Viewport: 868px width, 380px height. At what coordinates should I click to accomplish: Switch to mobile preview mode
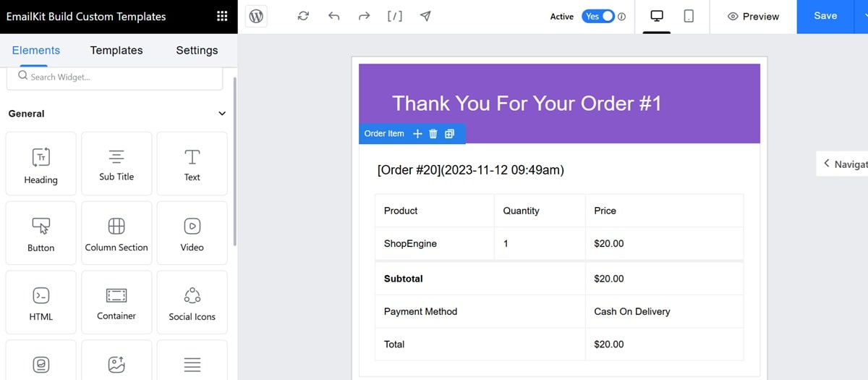coord(689,16)
